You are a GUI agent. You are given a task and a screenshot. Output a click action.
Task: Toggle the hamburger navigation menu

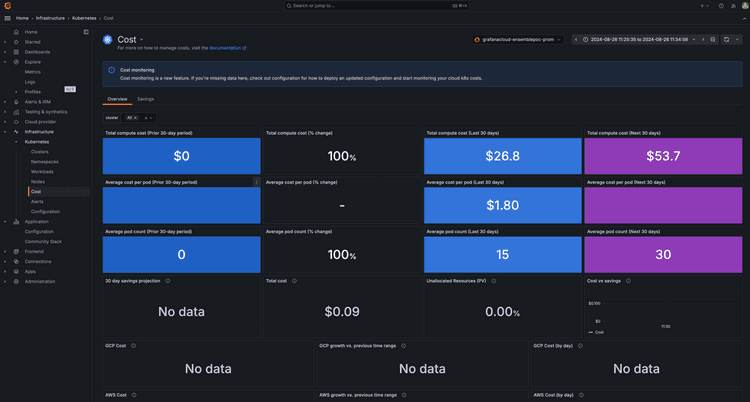(x=7, y=18)
